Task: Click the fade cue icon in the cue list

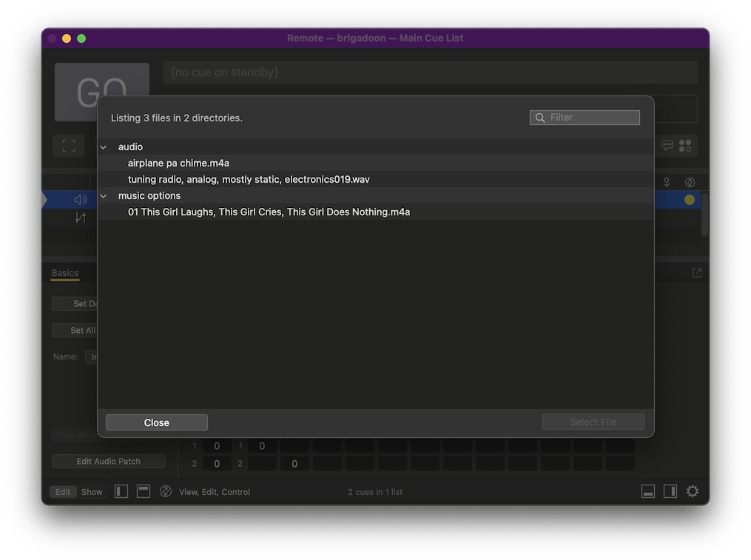Action: [x=79, y=217]
